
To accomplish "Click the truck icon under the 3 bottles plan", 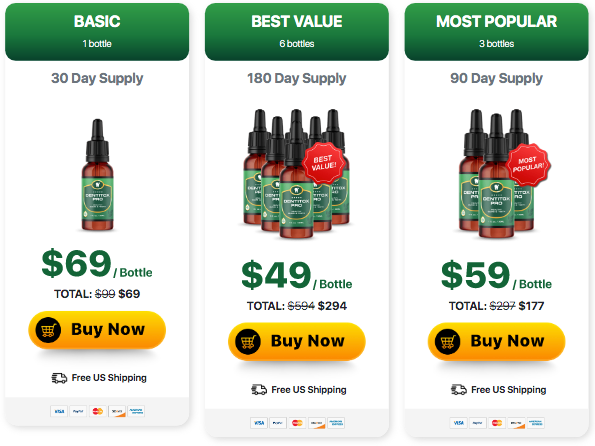I will (x=458, y=389).
